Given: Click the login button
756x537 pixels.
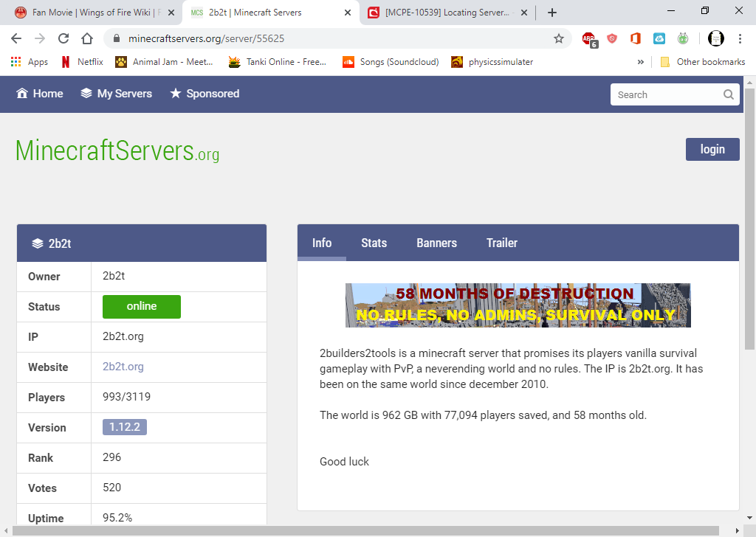Looking at the screenshot, I should coord(712,149).
